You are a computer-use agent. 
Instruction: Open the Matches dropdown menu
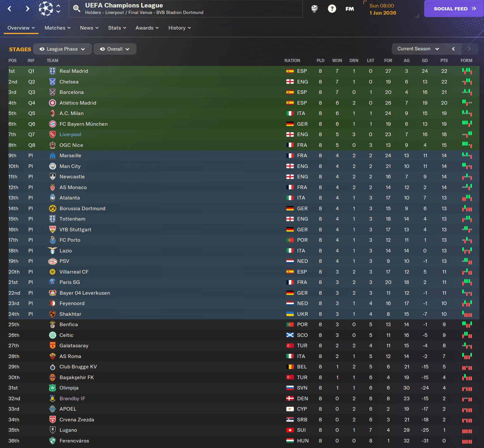[57, 28]
